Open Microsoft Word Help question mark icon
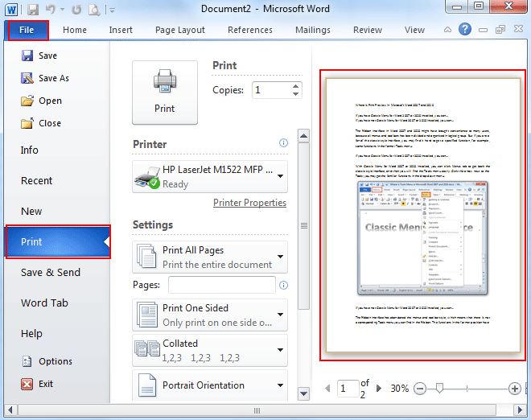Image resolution: width=531 pixels, height=420 pixels. pyautogui.click(x=464, y=30)
